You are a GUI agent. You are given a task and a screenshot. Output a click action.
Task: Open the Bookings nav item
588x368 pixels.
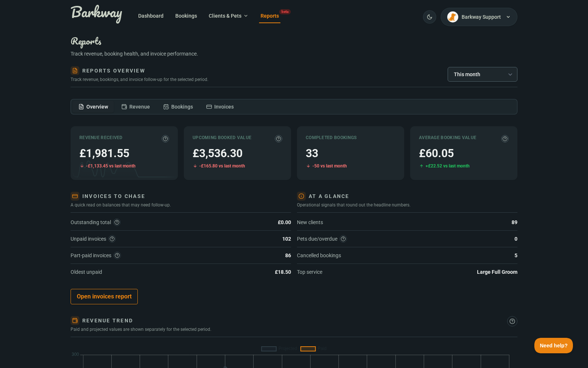point(186,16)
